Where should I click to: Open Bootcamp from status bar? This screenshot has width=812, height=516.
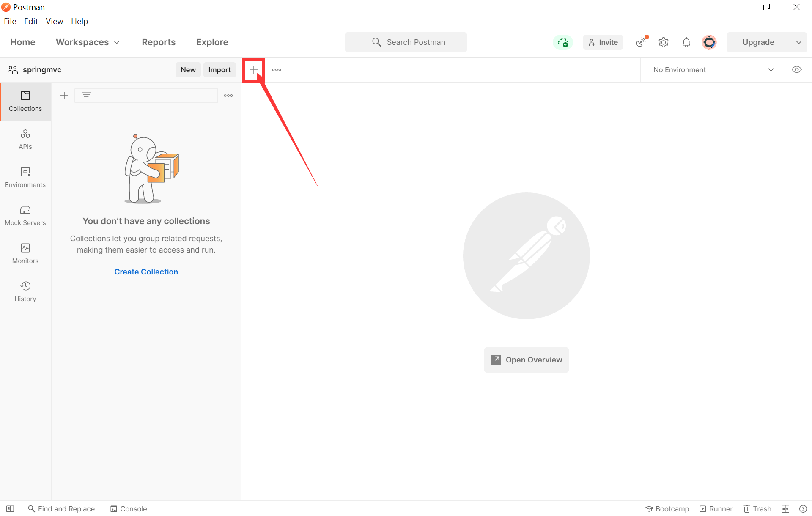tap(667, 509)
